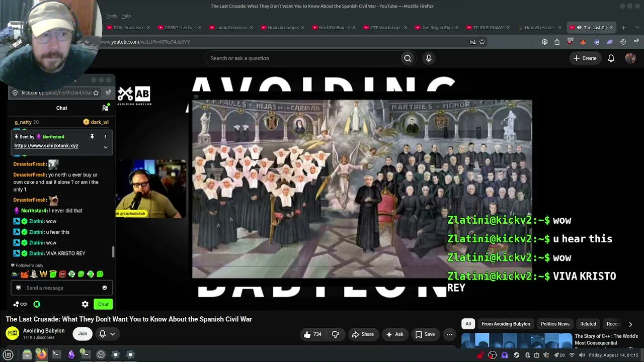The image size is (644, 362).
Task: Open emote picker in Kick message box
Action: tap(105, 288)
